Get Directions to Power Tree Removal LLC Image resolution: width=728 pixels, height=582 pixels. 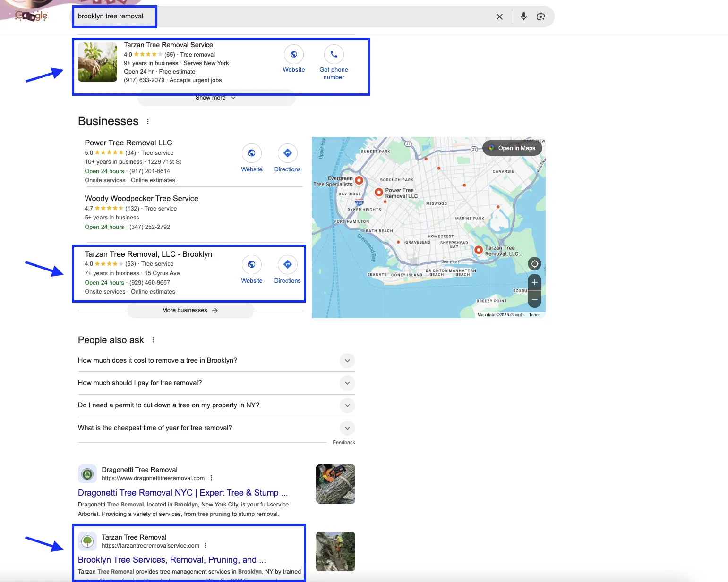[x=288, y=153]
